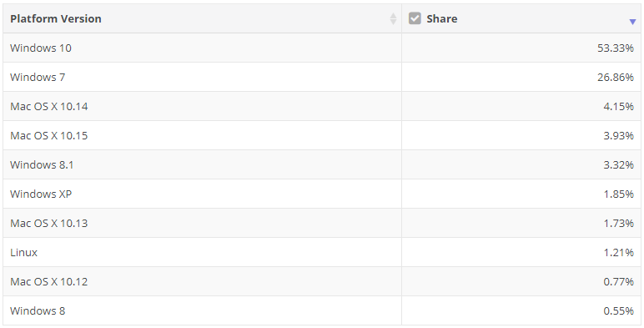Viewport: 644px width, 328px height.
Task: Toggle the Share column checkbox
Action: pos(415,18)
